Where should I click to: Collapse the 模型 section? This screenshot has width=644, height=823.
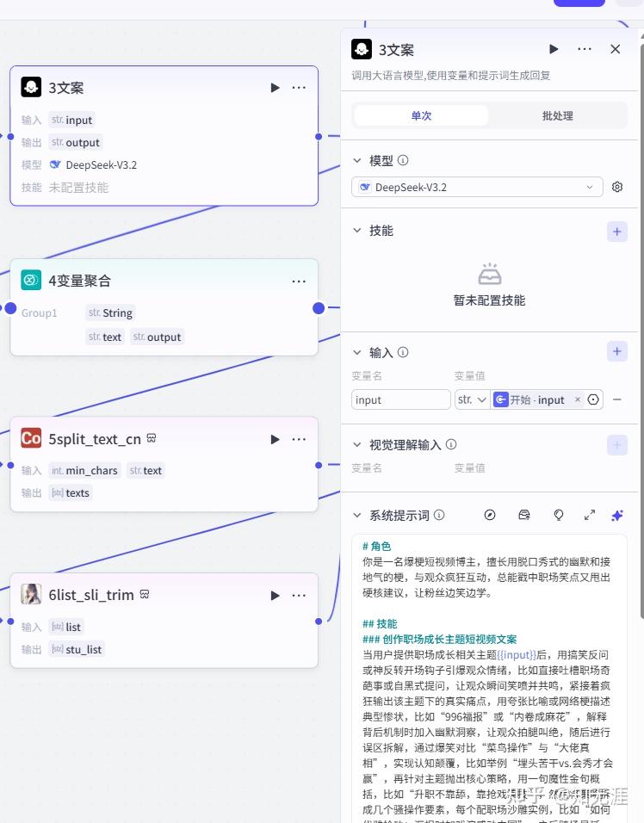[357, 161]
